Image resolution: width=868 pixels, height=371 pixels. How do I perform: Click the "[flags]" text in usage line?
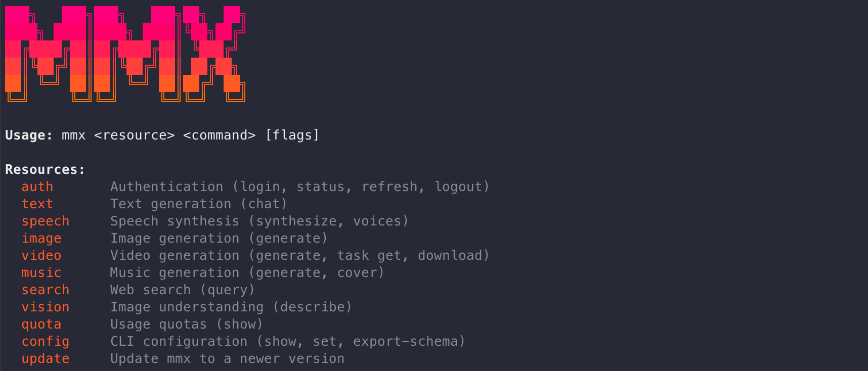pyautogui.click(x=292, y=135)
